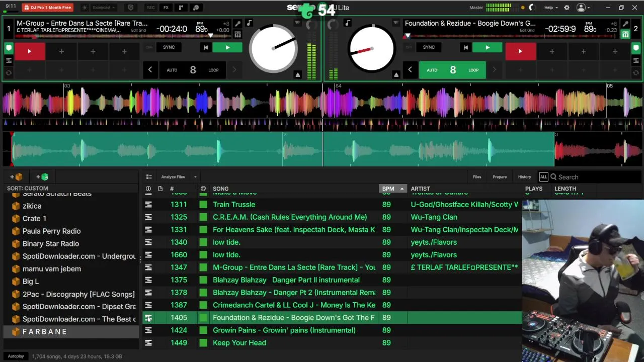
Task: Open the sampler panel icon
Action: click(181, 8)
